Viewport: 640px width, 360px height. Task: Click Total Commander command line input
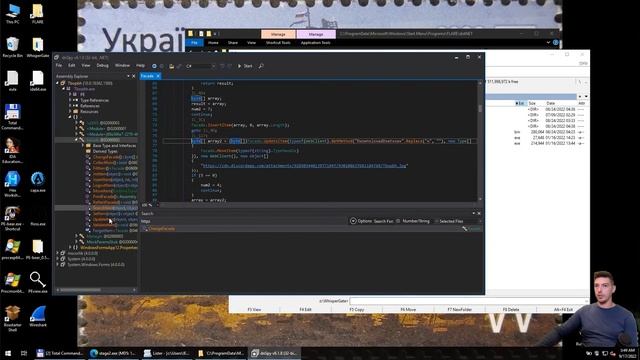click(x=468, y=301)
